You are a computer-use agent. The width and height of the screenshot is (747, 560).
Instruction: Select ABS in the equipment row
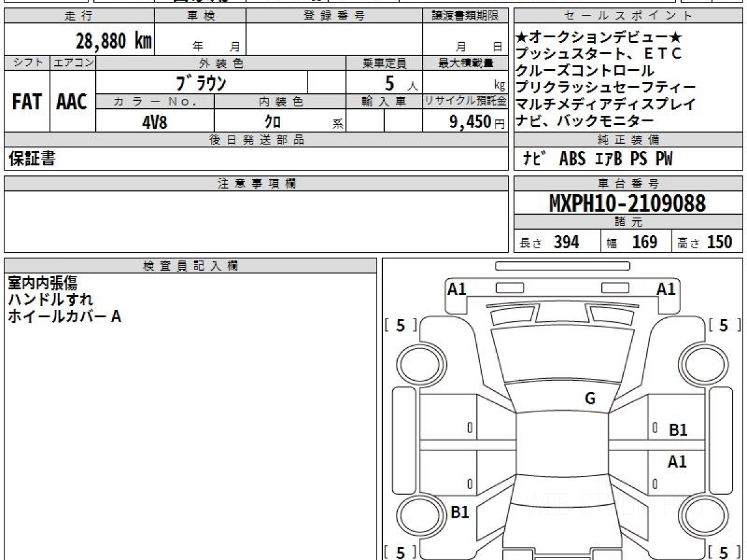pyautogui.click(x=572, y=159)
